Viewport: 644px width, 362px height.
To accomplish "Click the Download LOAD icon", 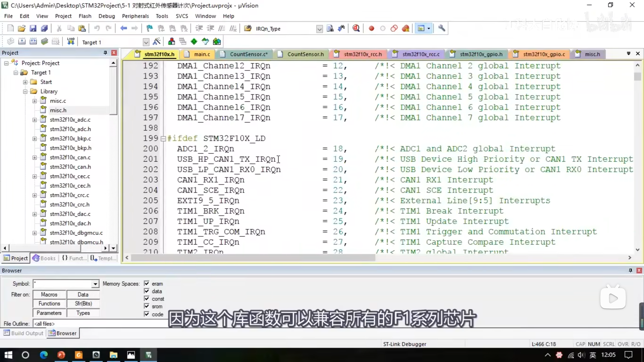I will click(71, 41).
